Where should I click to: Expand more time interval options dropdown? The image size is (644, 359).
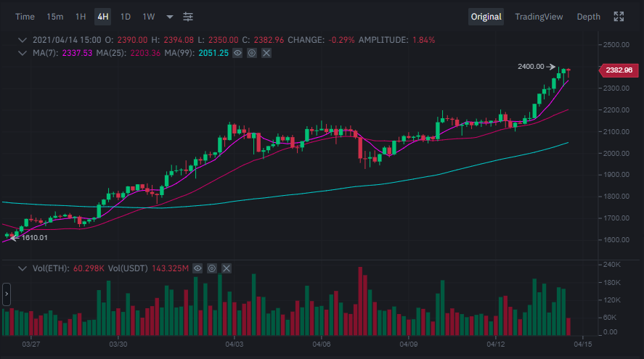tap(170, 17)
